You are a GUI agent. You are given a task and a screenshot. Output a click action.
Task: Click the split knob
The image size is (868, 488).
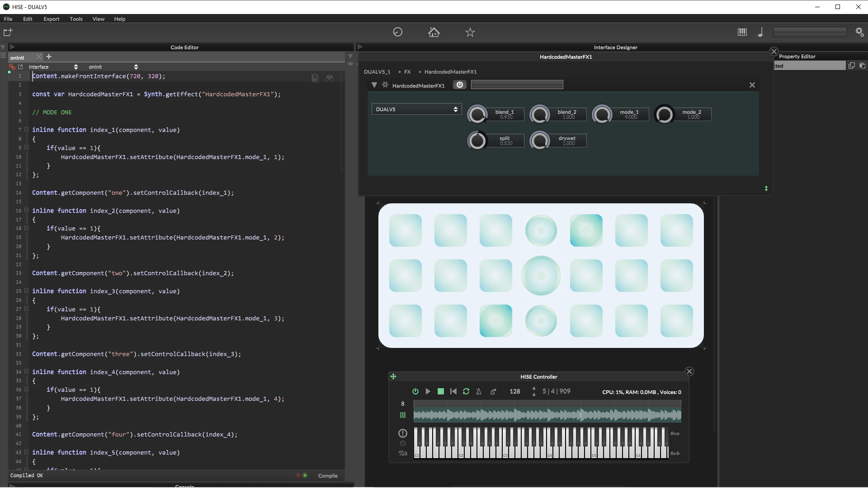tap(477, 141)
